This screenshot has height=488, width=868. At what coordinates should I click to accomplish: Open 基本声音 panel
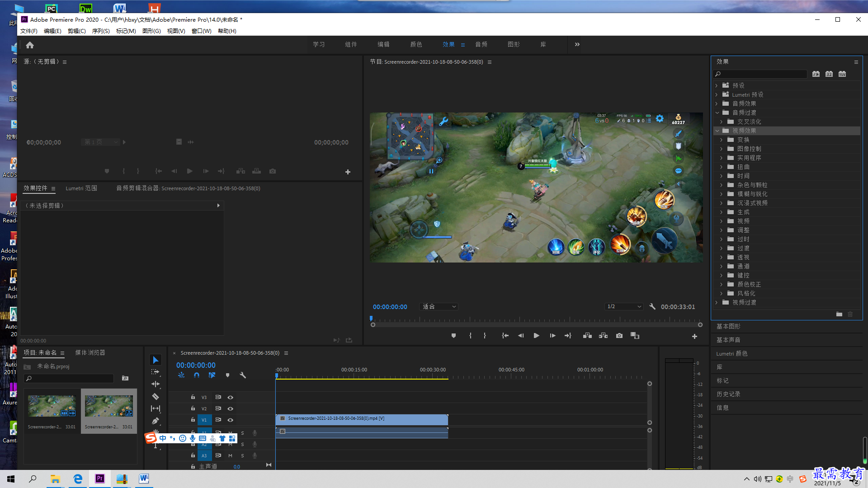728,340
